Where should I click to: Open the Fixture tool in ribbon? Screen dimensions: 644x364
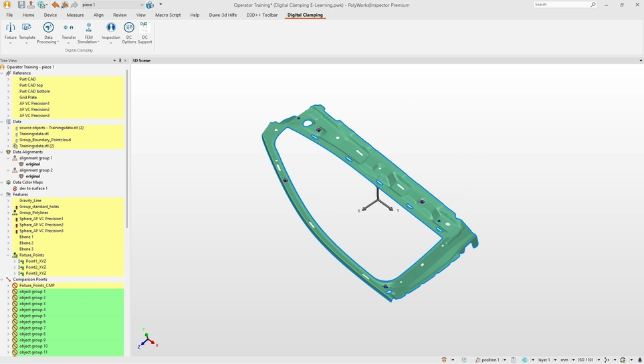(x=10, y=33)
